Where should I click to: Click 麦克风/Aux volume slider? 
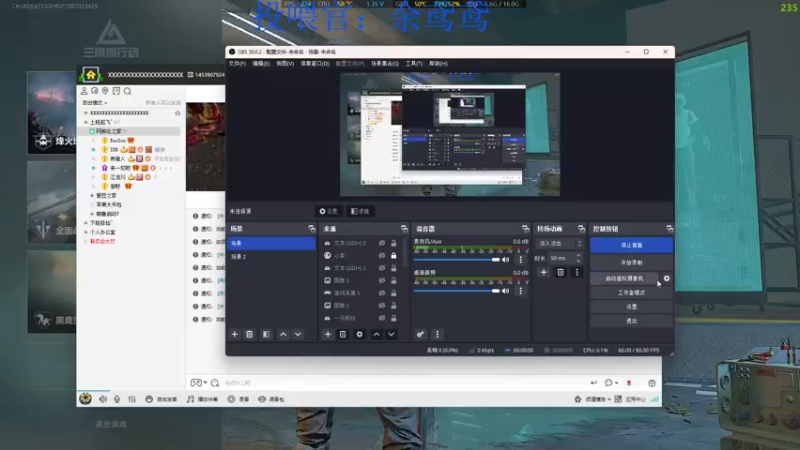pyautogui.click(x=457, y=260)
